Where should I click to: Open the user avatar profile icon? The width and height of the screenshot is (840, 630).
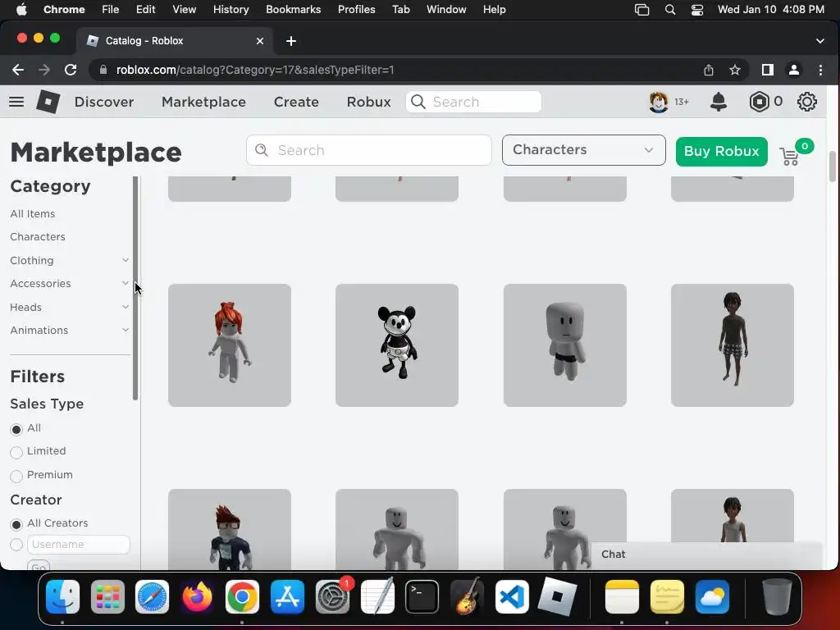[659, 102]
